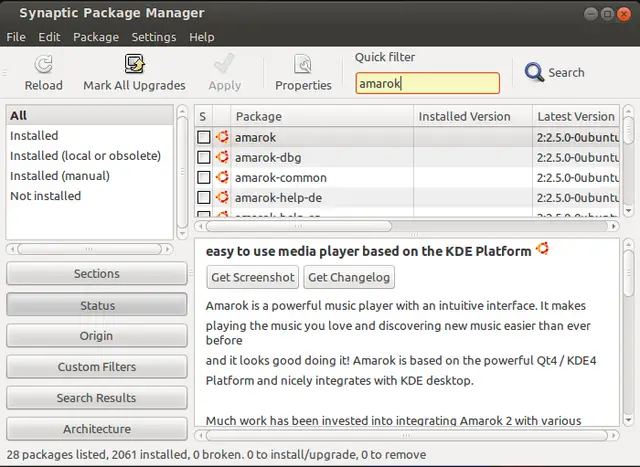Click the package list vertical scrollbar

(x=629, y=129)
